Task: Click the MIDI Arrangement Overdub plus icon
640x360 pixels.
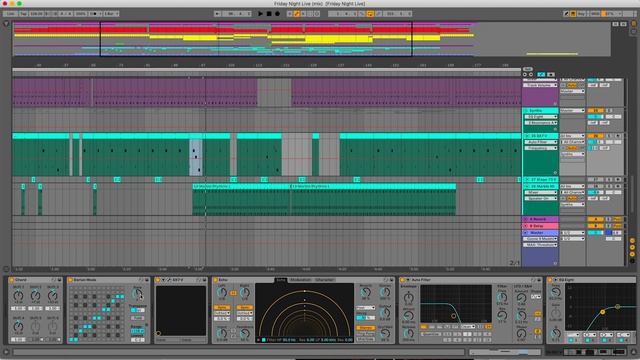Action: click(x=289, y=14)
